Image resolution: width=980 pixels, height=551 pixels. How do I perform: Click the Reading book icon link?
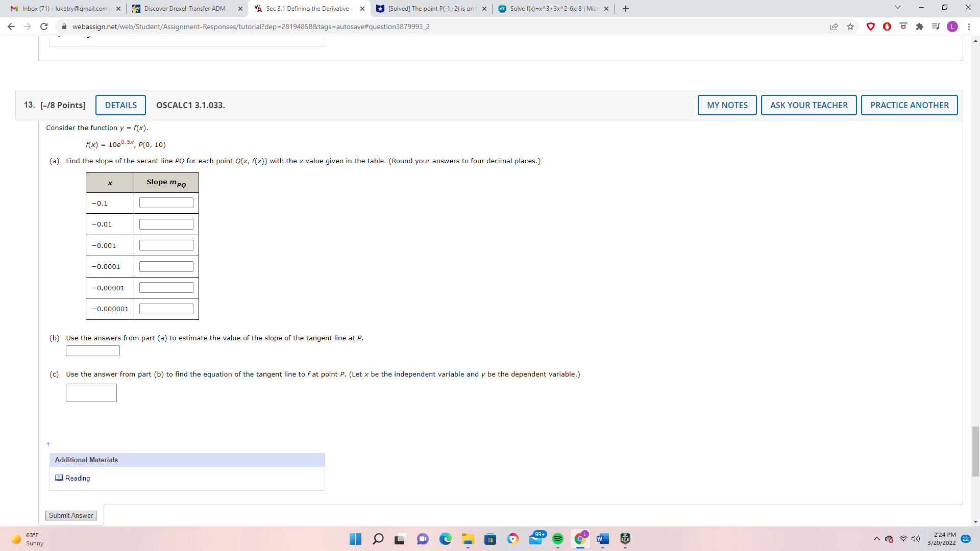tap(59, 478)
